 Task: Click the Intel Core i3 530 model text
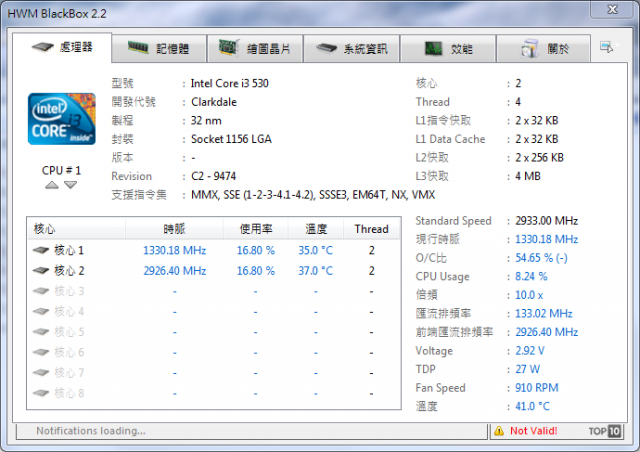click(229, 83)
